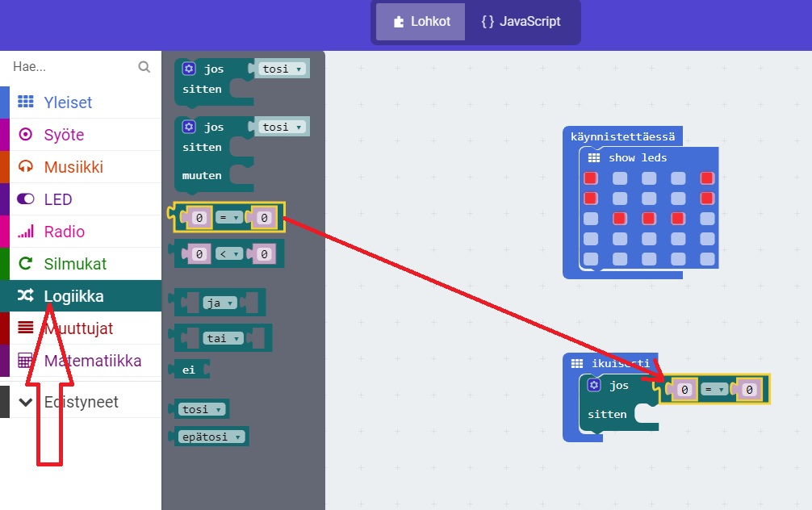Open the Musiikki category

73,167
